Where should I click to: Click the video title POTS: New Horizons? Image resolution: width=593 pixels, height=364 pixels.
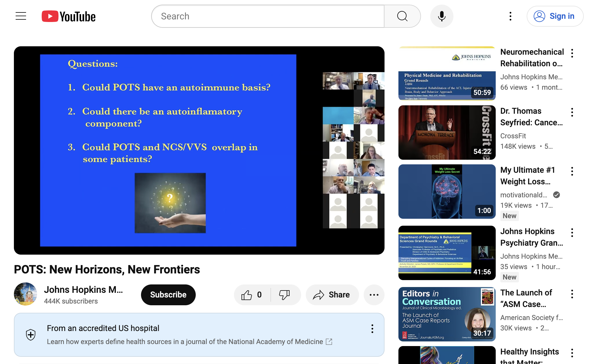[107, 269]
